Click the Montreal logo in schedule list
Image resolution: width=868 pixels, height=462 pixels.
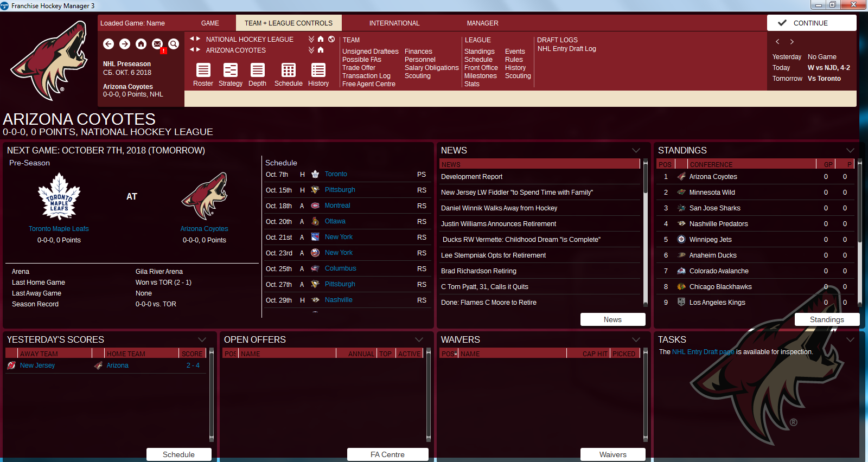(x=315, y=206)
